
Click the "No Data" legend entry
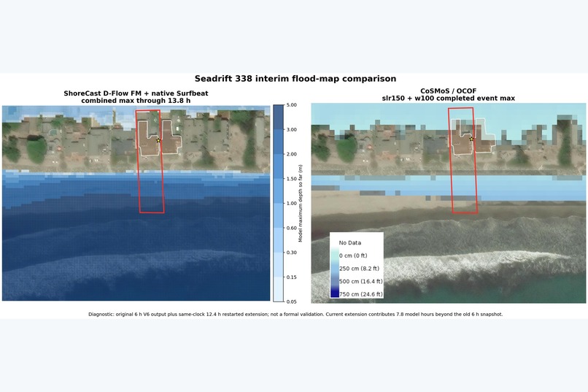pyautogui.click(x=350, y=242)
